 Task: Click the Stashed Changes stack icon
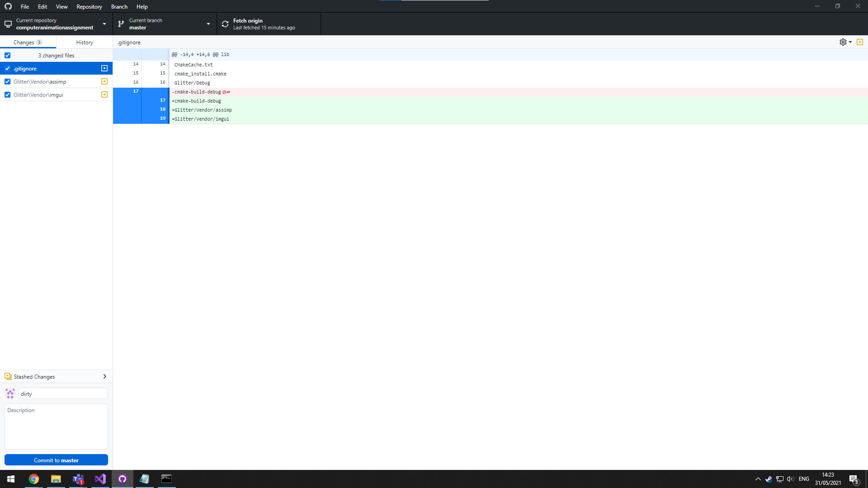click(8, 376)
